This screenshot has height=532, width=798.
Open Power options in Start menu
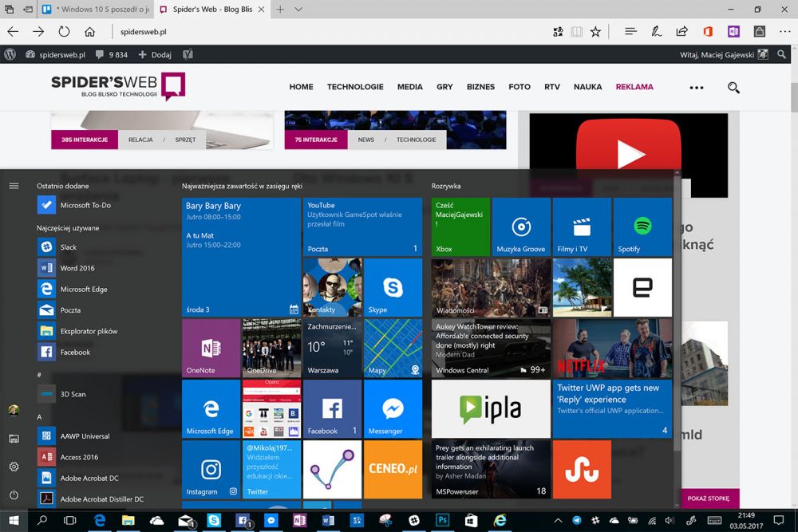[x=14, y=495]
